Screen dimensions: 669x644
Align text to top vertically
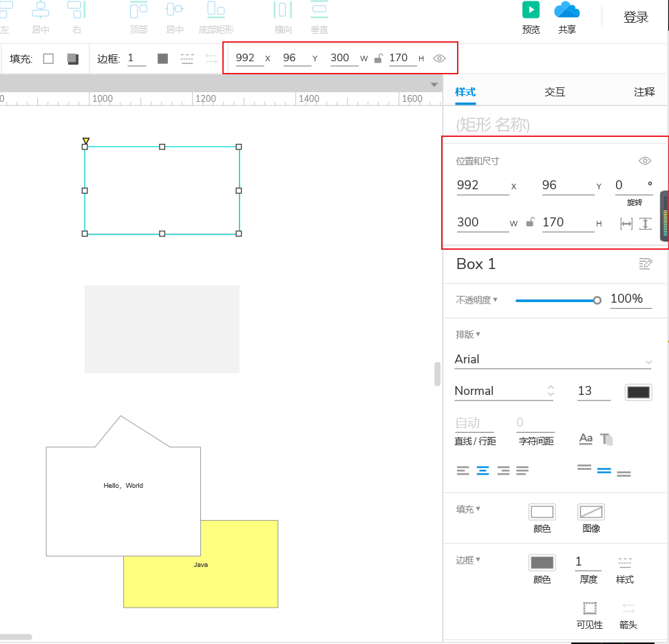(x=584, y=468)
